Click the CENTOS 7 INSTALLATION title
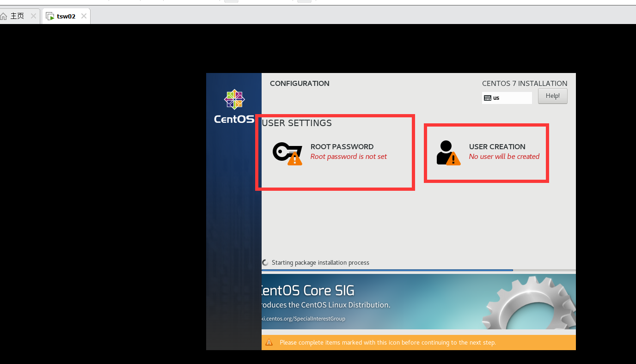The height and width of the screenshot is (364, 636). pos(525,84)
